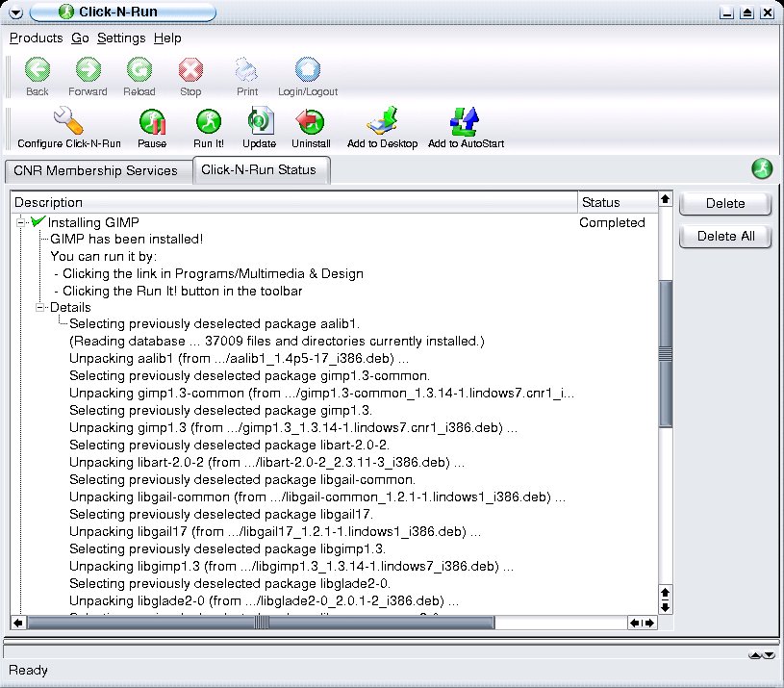
Task: Select 'Unpacking libgail-common' detail line
Action: point(317,497)
